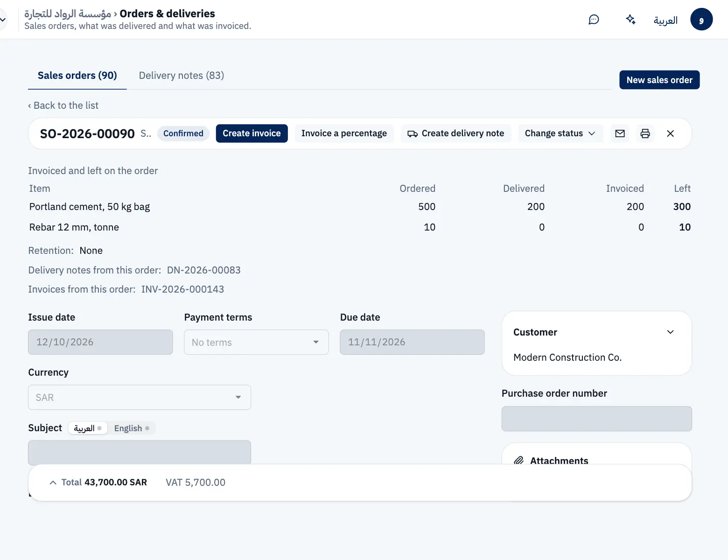Click the مؤسسة الرواد للتجارة breadcrumb
Viewport: 728px width, 560px height.
pos(68,14)
